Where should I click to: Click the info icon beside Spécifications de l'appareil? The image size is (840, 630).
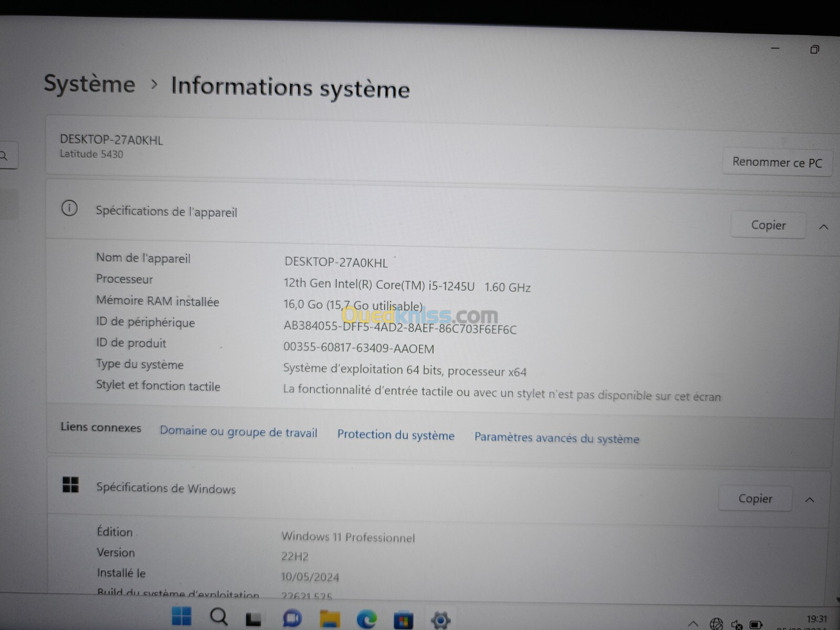point(69,208)
